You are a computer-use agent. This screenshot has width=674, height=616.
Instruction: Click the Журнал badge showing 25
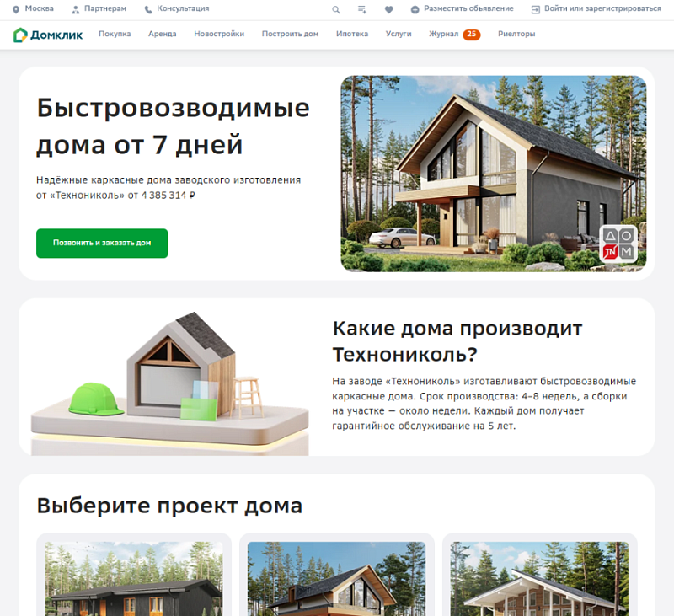[472, 35]
